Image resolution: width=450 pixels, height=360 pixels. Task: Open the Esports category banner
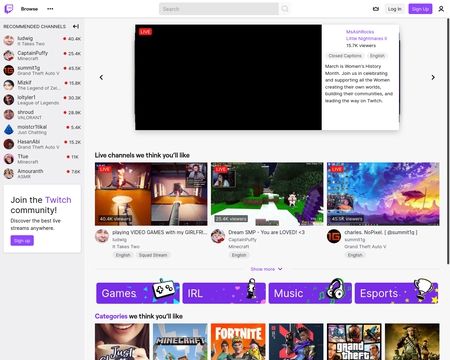pyautogui.click(x=396, y=293)
